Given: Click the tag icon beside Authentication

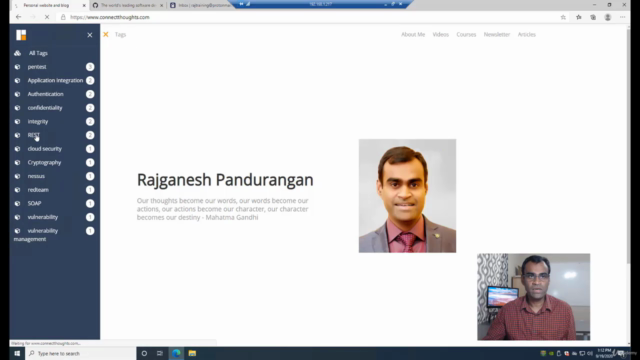Looking at the screenshot, I should tap(17, 94).
